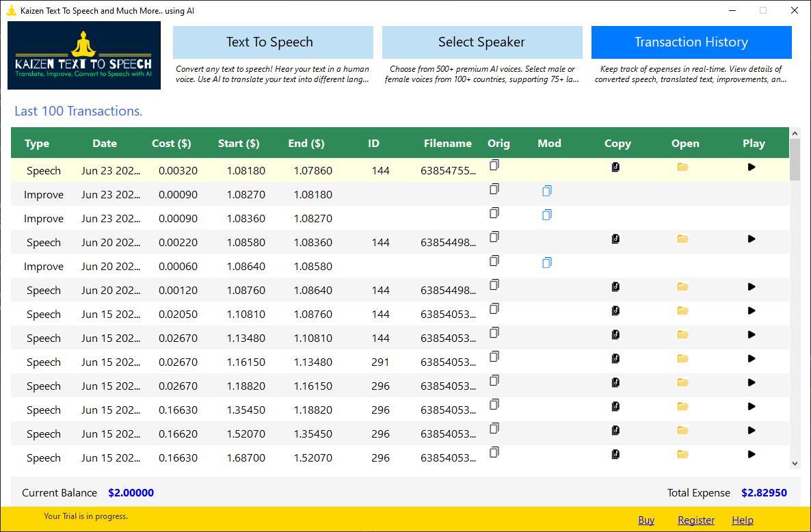
Task: Click the End balance cell 1.07860
Action: point(313,171)
